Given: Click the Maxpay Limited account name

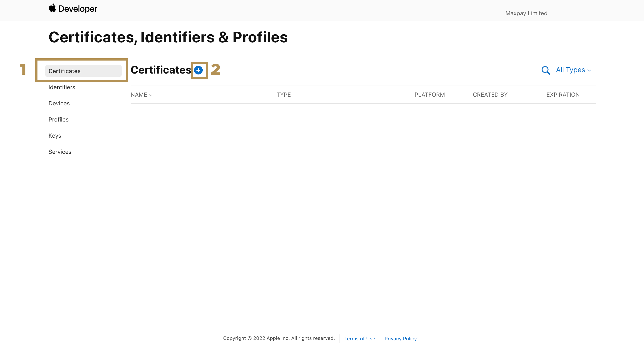Looking at the screenshot, I should pos(526,13).
